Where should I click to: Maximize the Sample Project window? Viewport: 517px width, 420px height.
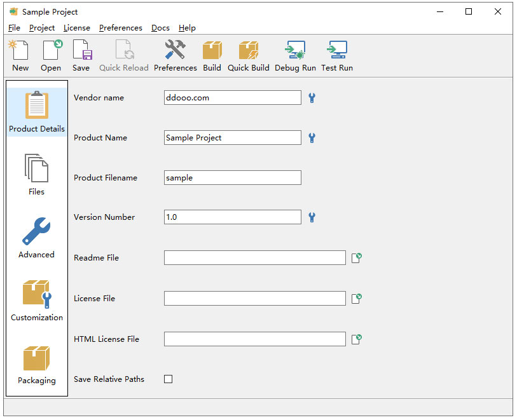pos(469,12)
